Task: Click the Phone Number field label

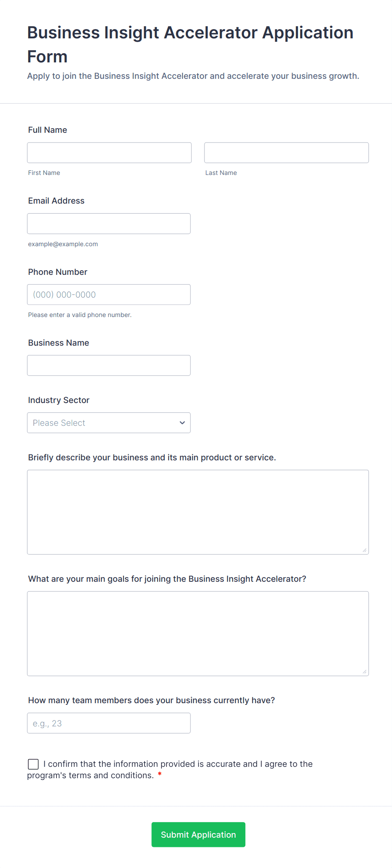Action: click(x=58, y=272)
